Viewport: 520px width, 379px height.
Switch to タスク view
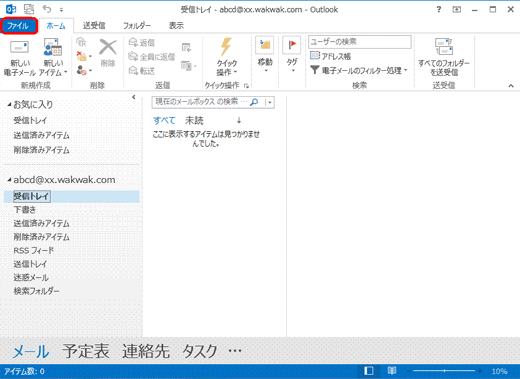(200, 351)
